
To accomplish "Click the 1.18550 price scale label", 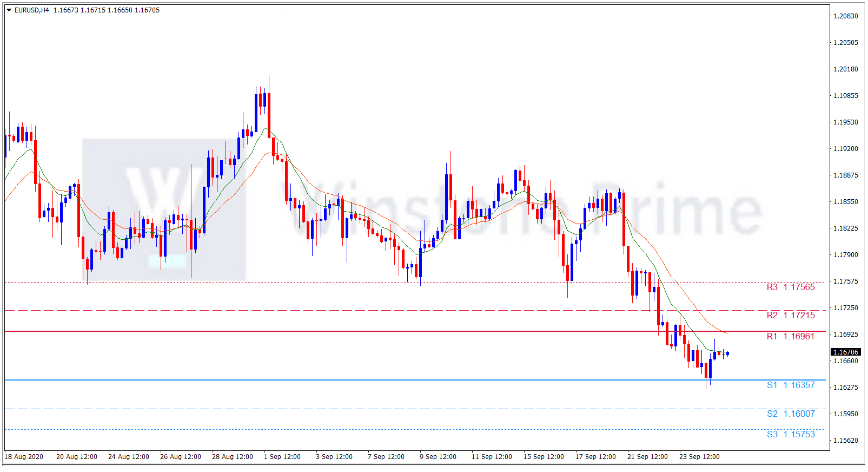I will pyautogui.click(x=845, y=201).
